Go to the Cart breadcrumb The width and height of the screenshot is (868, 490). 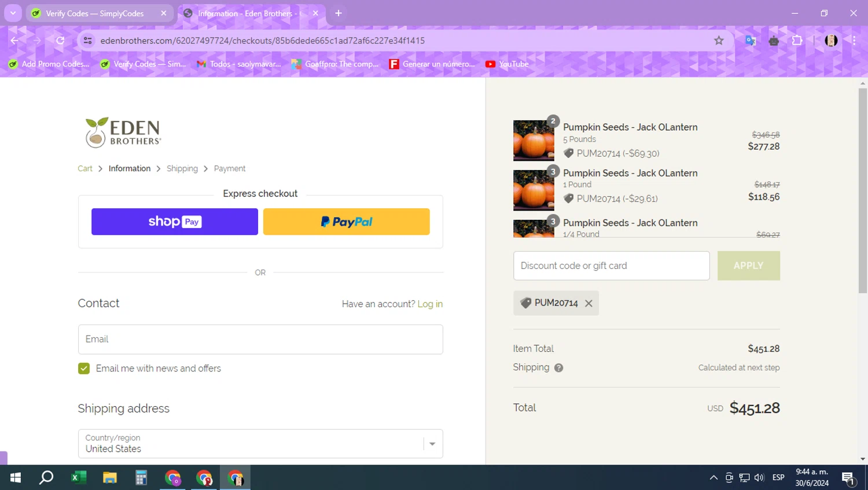point(85,168)
